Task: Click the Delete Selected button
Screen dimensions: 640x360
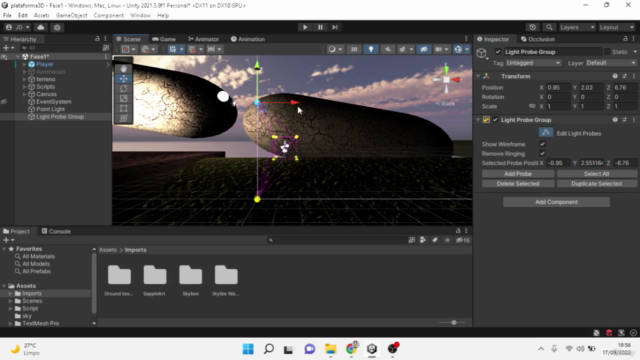Action: point(518,184)
